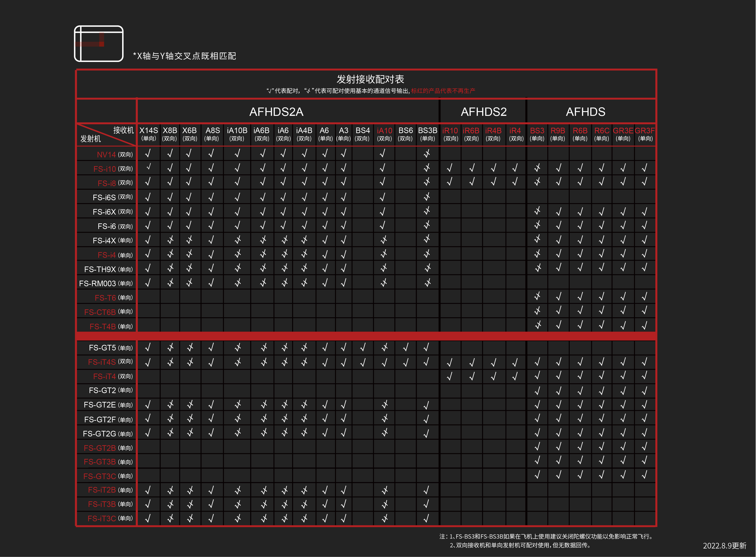The image size is (756, 557).
Task: Select the FS-i6X transmitter row label
Action: (x=113, y=212)
